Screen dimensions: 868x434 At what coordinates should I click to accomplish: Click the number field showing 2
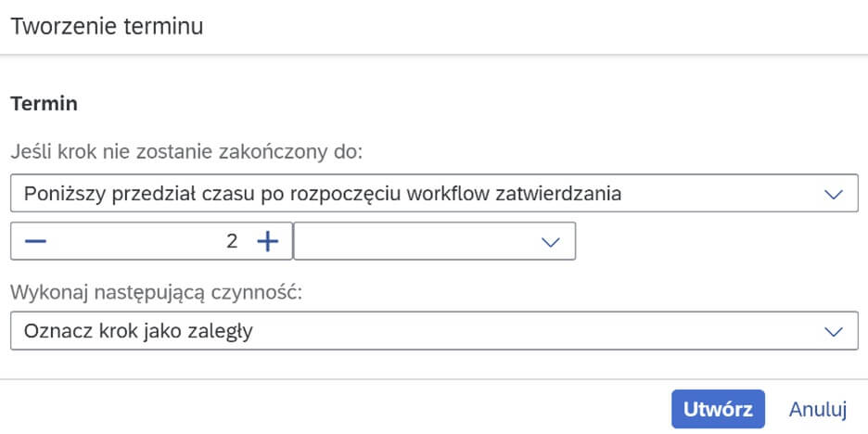click(x=151, y=241)
